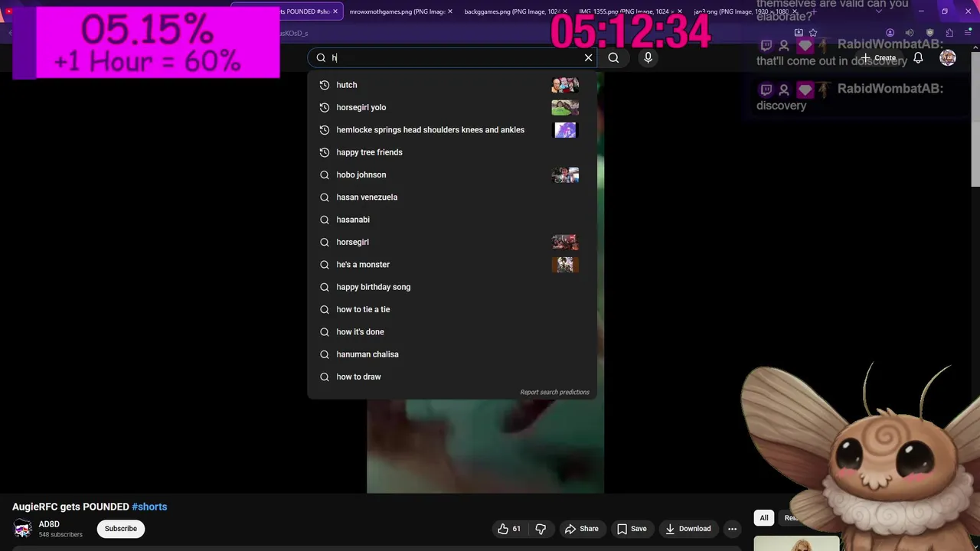980x551 pixels.
Task: Click the thumbnail beside 'hutch'
Action: pyautogui.click(x=565, y=85)
